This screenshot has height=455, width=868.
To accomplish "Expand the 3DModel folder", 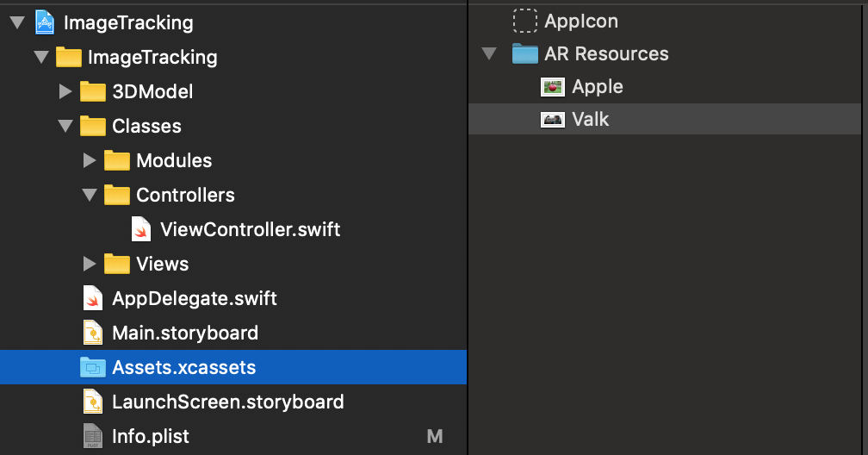I will [x=65, y=91].
